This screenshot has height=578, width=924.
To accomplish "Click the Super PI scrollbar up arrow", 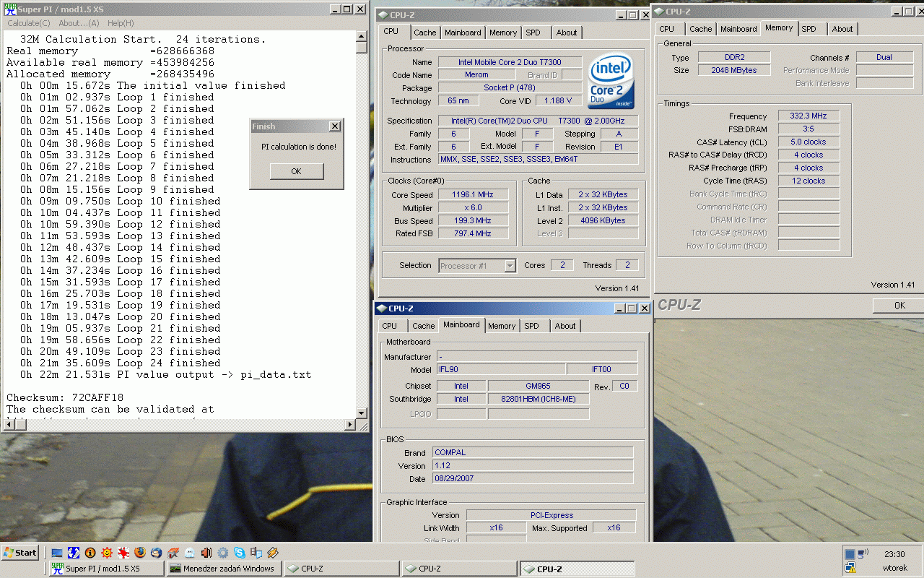I will click(362, 35).
